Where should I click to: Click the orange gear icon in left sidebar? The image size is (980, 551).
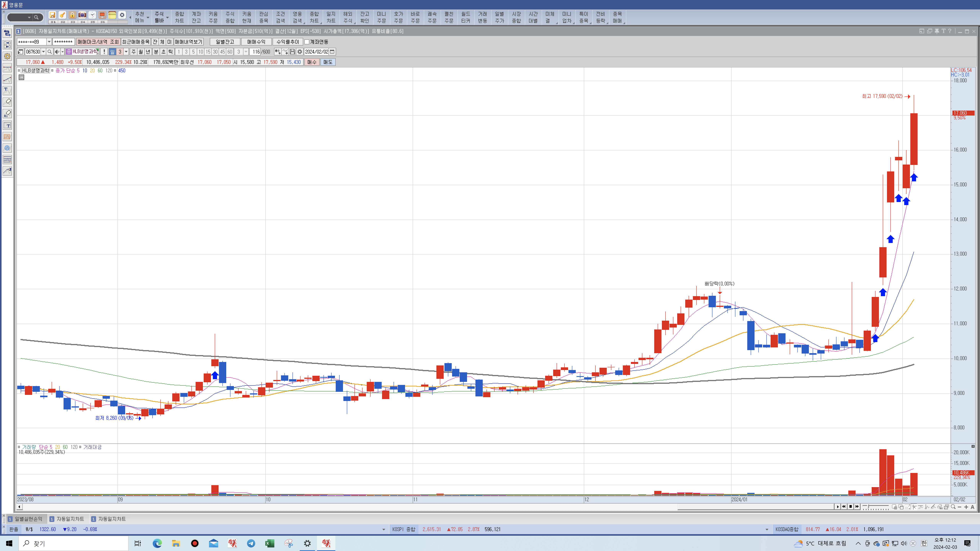coord(7,56)
